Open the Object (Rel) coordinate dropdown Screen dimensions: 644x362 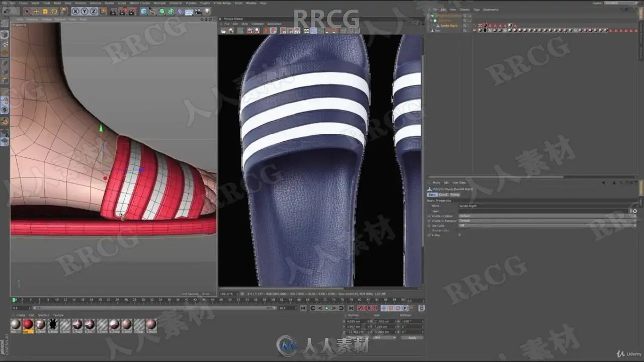(359, 338)
